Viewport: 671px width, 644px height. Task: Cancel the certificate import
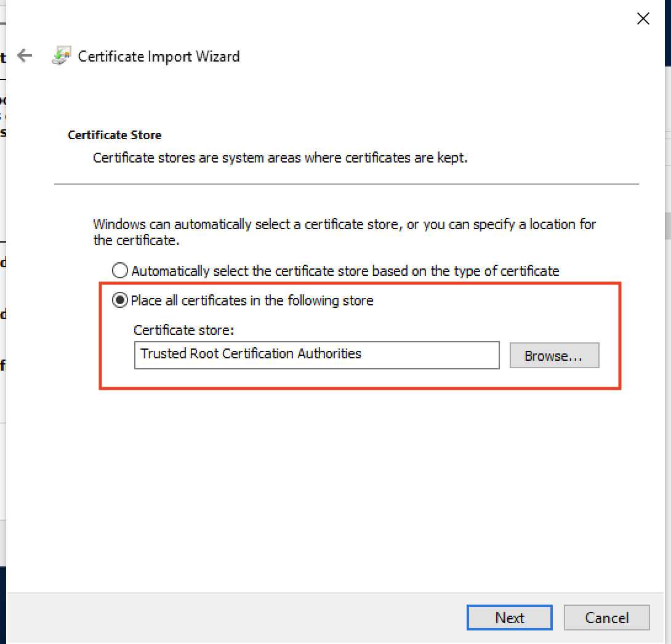pyautogui.click(x=607, y=618)
